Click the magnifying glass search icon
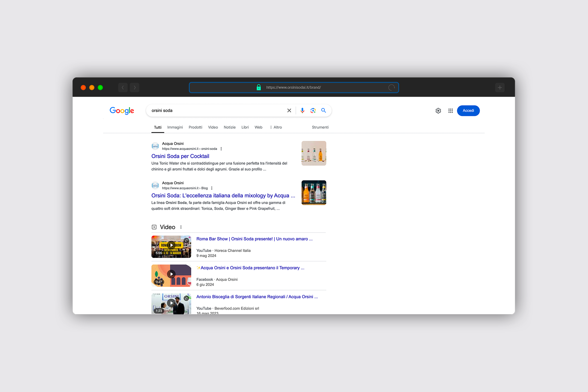 (323, 110)
